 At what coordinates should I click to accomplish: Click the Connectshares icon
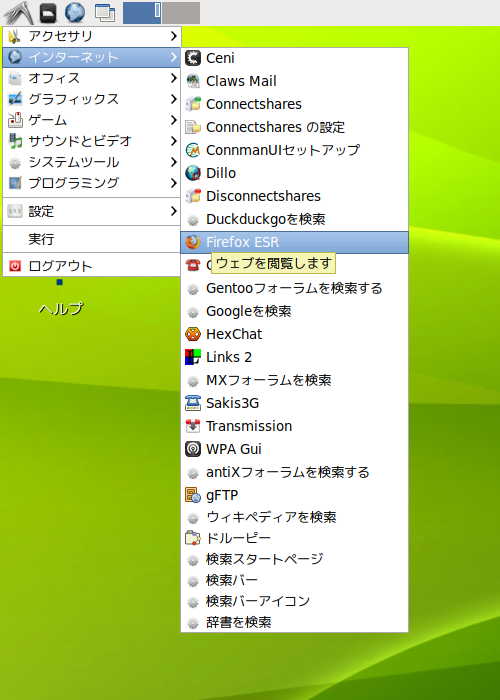(193, 104)
